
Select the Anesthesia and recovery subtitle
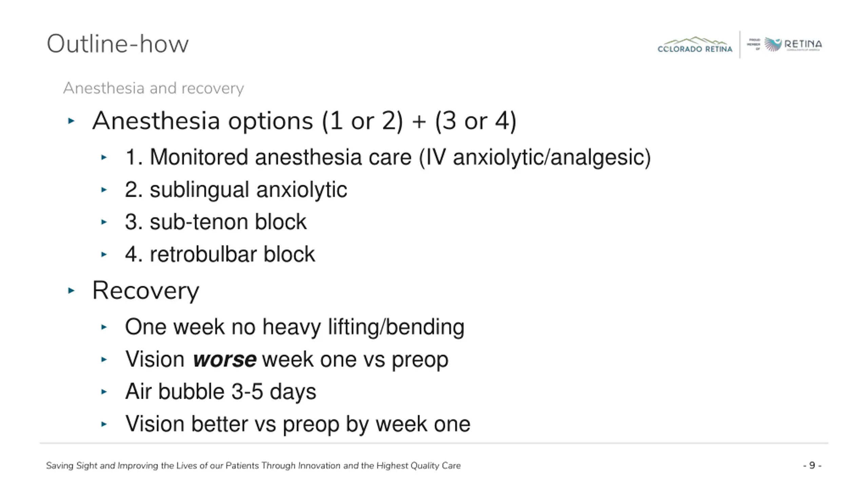tap(154, 88)
